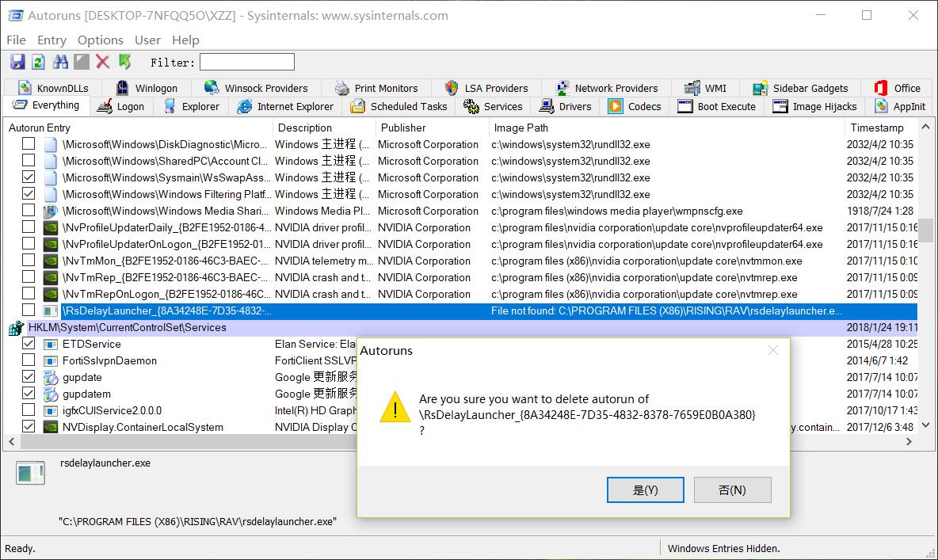The width and height of the screenshot is (938, 560).
Task: Sort by the Timestamp column header
Action: pyautogui.click(x=881, y=128)
